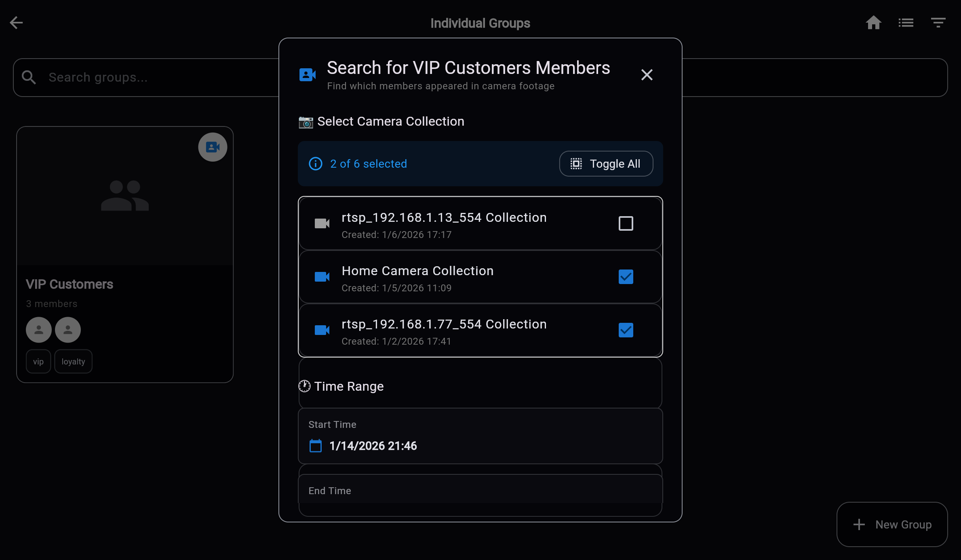Click the info icon next to selection count
Viewport: 961px width, 560px height.
(315, 164)
